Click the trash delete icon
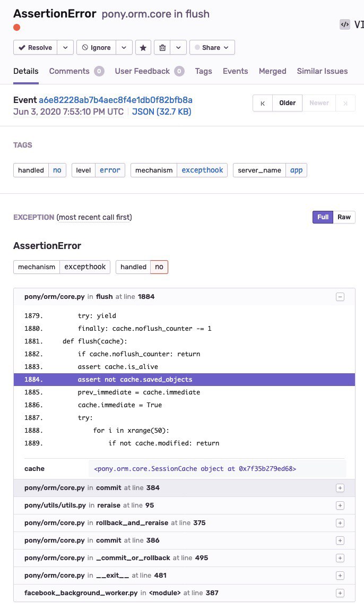The width and height of the screenshot is (364, 609). pyautogui.click(x=162, y=47)
